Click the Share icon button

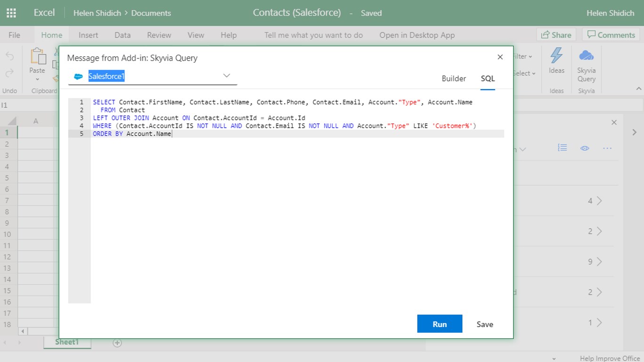coord(556,35)
